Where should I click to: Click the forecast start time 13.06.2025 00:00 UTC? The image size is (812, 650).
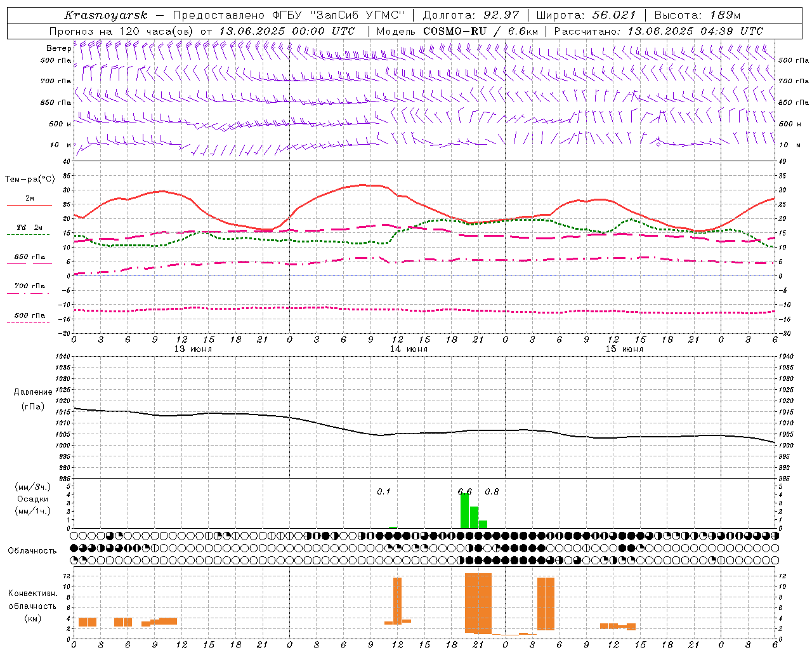(x=287, y=31)
